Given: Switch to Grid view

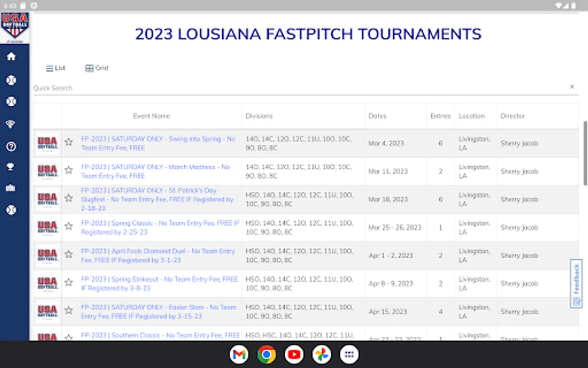Looking at the screenshot, I should click(x=96, y=68).
